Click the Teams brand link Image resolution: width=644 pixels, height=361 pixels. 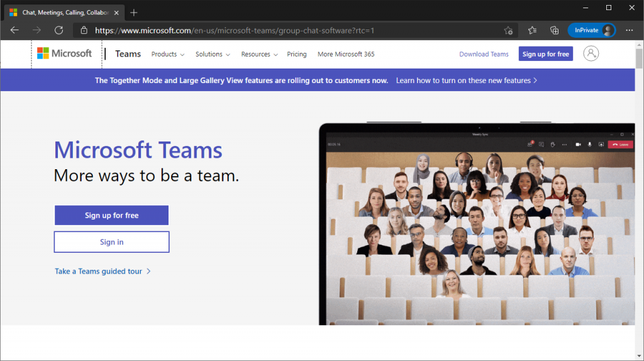point(128,54)
